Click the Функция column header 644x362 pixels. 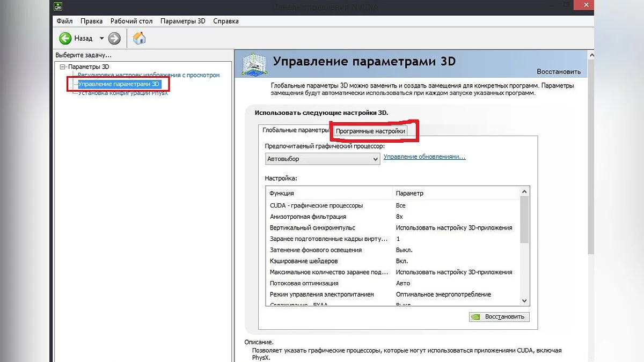(329, 193)
